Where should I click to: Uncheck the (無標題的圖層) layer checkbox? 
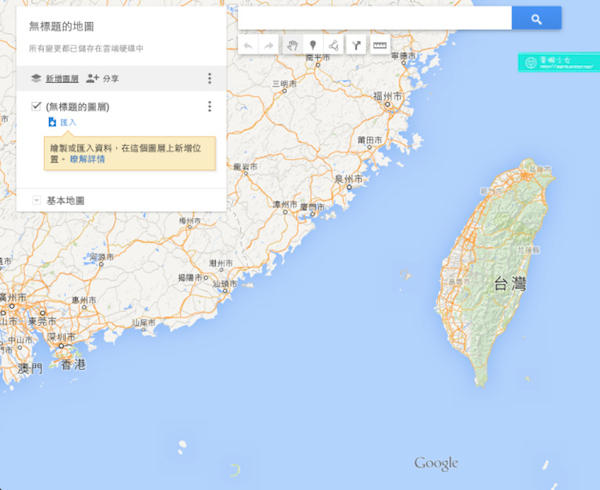pyautogui.click(x=36, y=106)
